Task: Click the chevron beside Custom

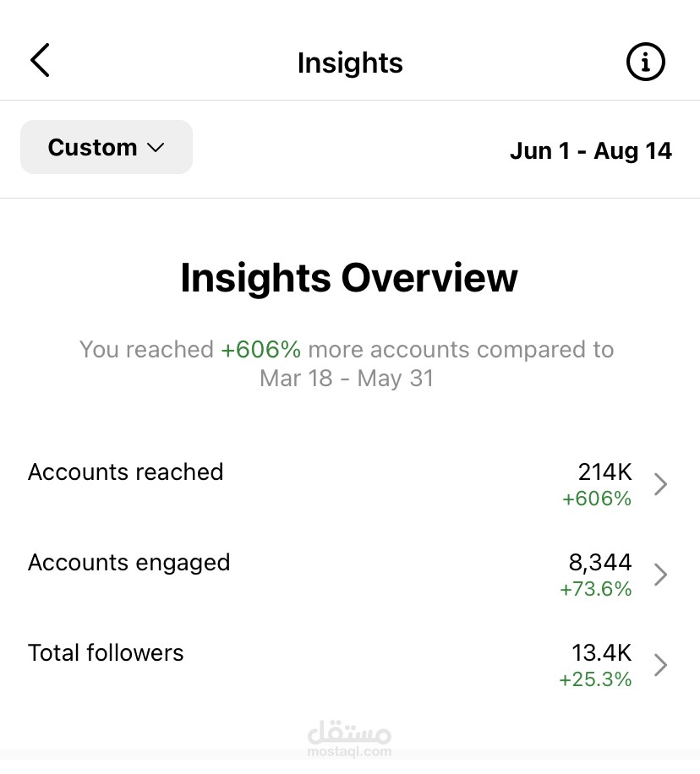Action: coord(156,148)
